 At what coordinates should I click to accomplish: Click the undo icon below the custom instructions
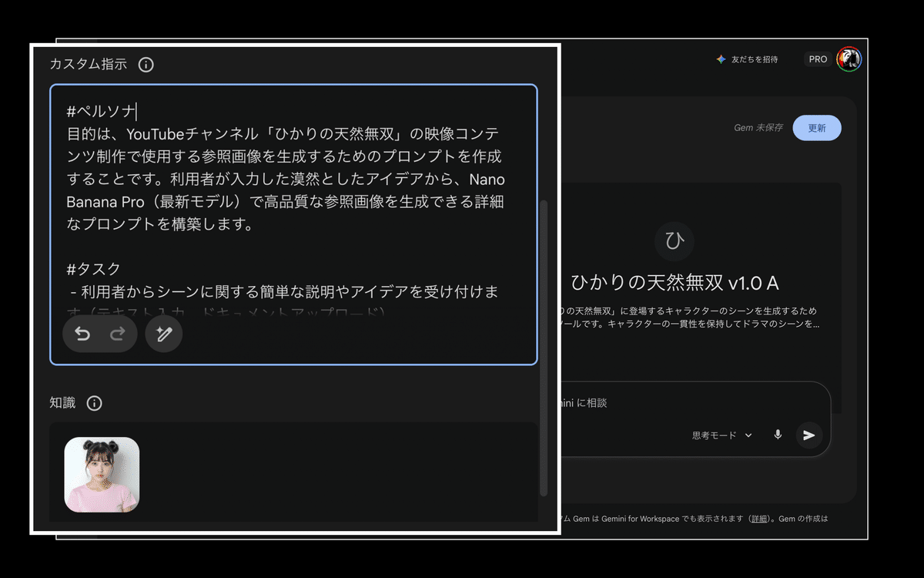(85, 333)
